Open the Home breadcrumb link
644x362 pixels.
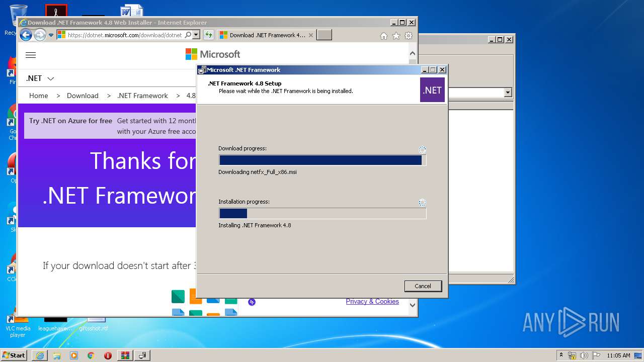(x=39, y=96)
